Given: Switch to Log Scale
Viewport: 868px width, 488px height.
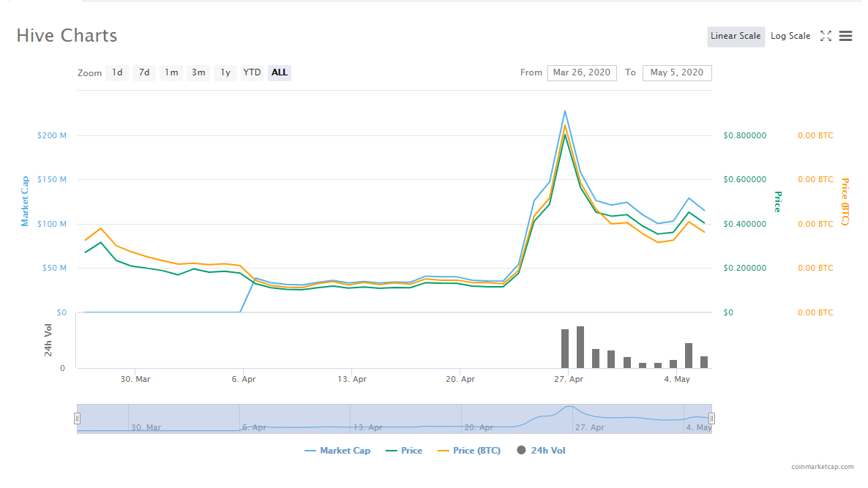Looking at the screenshot, I should pyautogui.click(x=790, y=37).
